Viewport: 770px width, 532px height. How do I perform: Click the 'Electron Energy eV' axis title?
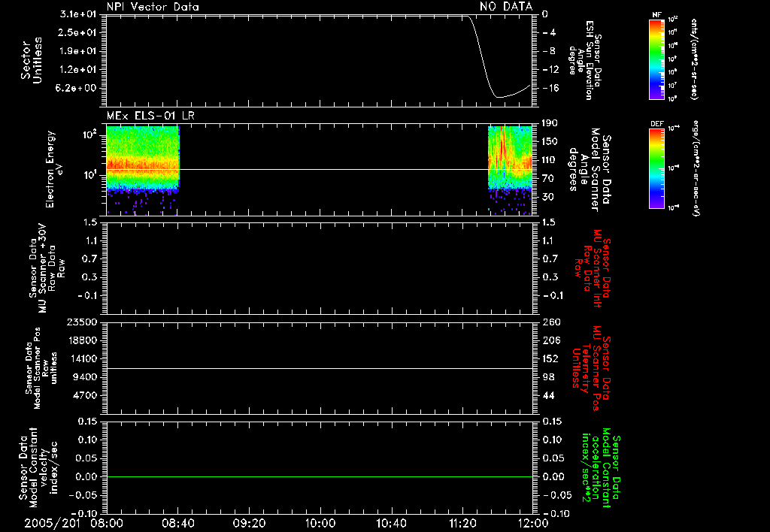pyautogui.click(x=54, y=169)
